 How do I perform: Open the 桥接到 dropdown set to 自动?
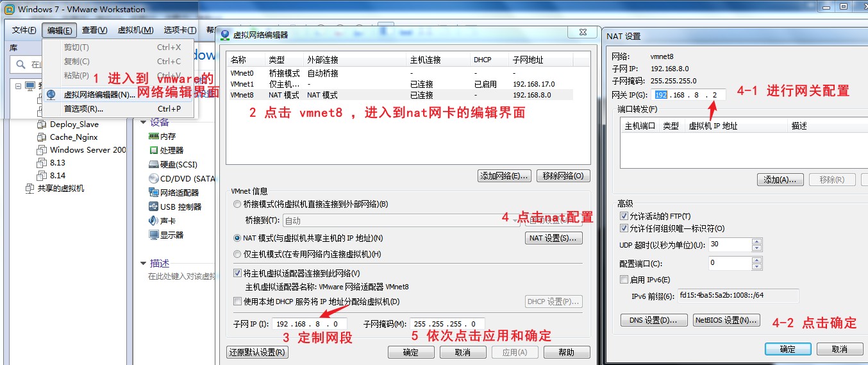(x=401, y=221)
